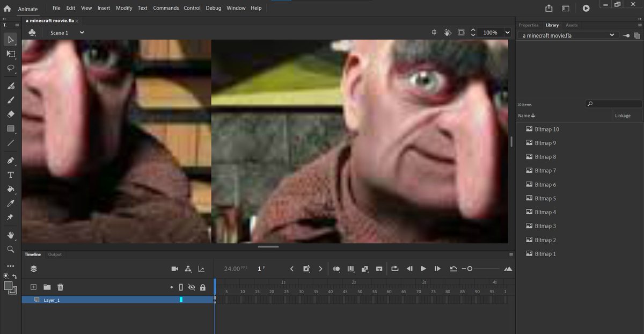644x334 pixels.
Task: Select the Eraser tool
Action: 11,114
